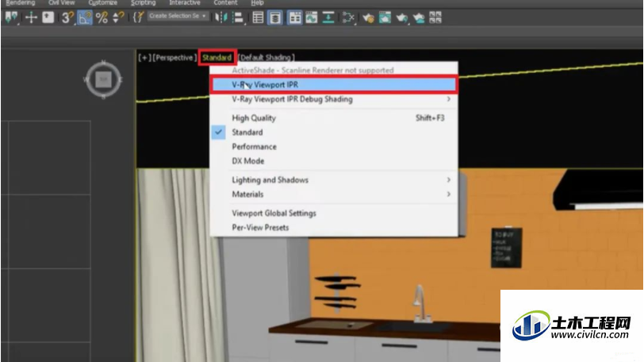Click the Use Pivot Point Center icon
Image resolution: width=644 pixels, height=362 pixels.
pyautogui.click(x=11, y=17)
